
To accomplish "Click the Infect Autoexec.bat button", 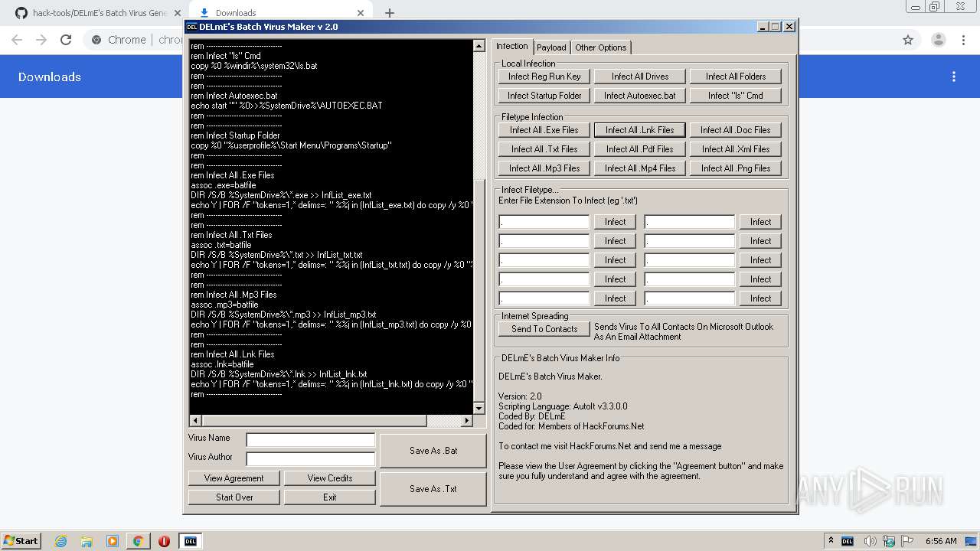I will point(640,96).
